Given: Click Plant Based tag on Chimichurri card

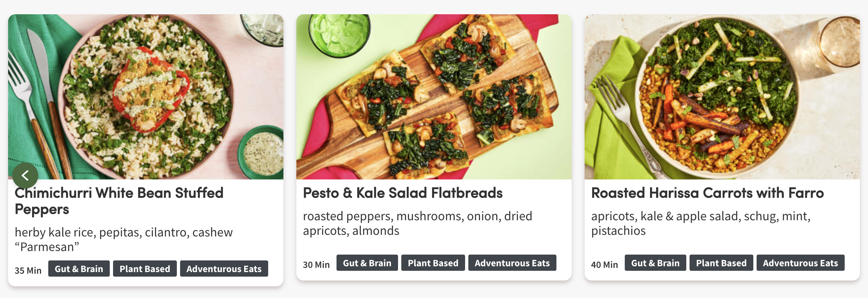Looking at the screenshot, I should pyautogui.click(x=145, y=269).
